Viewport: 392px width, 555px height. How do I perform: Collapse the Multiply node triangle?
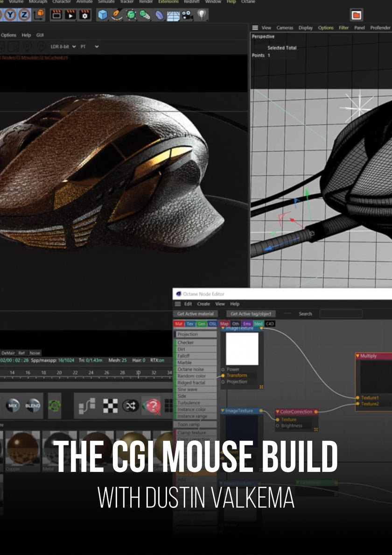click(x=358, y=356)
